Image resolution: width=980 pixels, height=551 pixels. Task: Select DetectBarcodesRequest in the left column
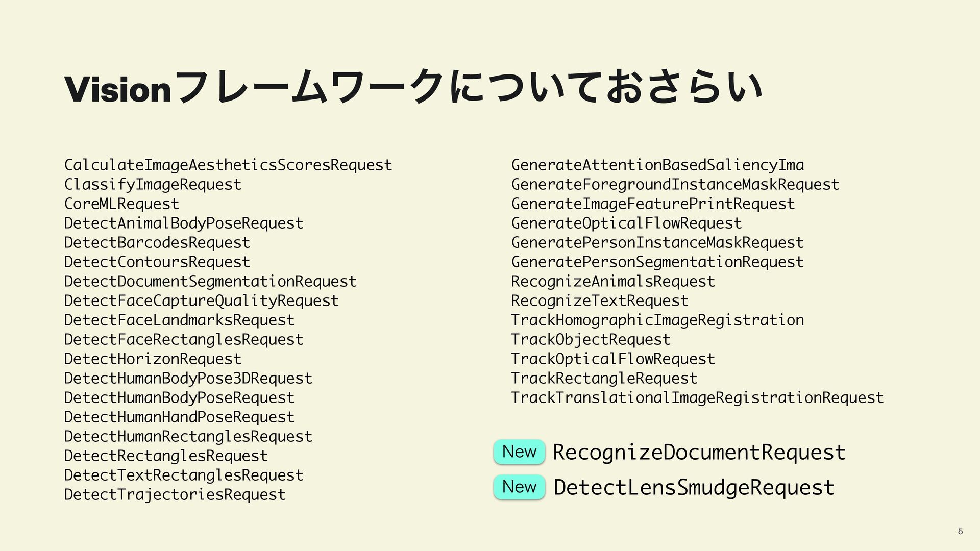tap(157, 243)
